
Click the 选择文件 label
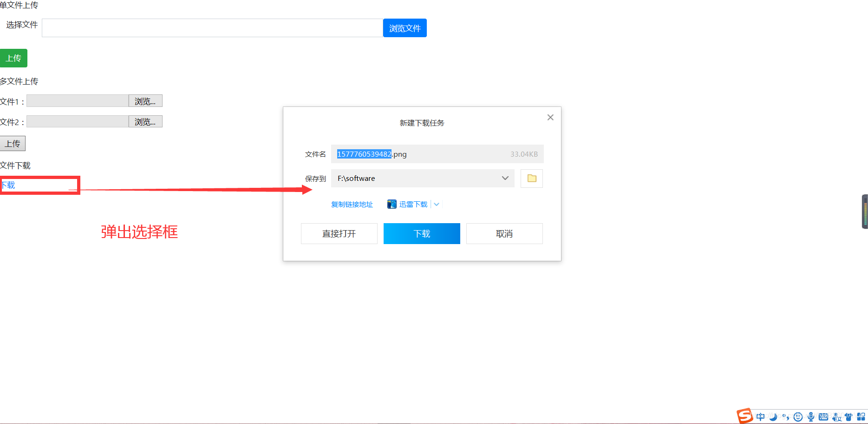click(22, 25)
